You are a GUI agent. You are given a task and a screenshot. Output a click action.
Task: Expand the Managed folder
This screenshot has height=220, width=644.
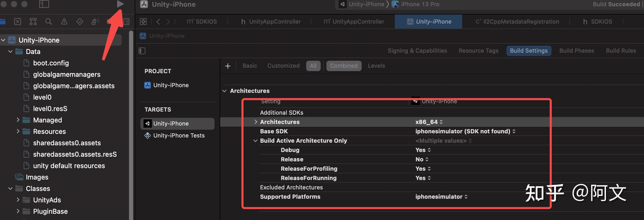[x=18, y=120]
